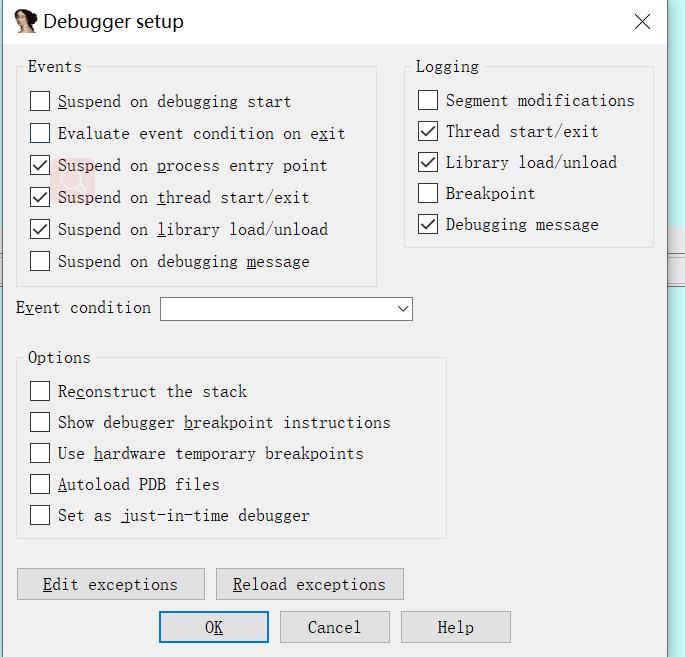Confirm settings with the OK button
This screenshot has height=657, width=685.
click(214, 627)
